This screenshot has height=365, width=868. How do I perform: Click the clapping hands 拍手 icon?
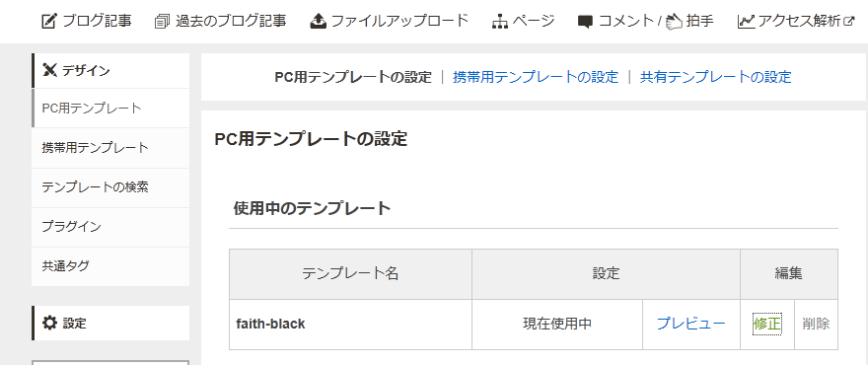click(x=674, y=22)
